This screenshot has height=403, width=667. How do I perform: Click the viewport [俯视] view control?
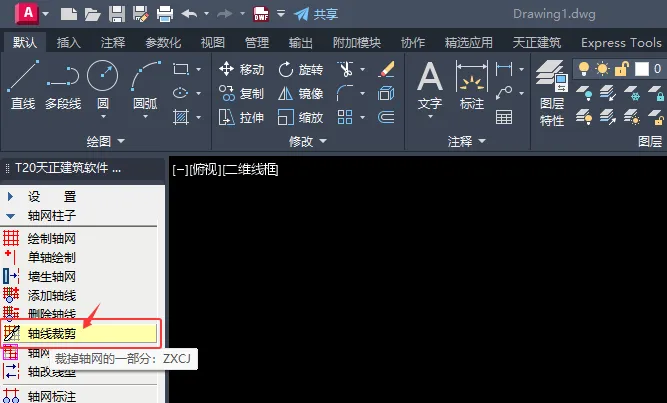(204, 170)
